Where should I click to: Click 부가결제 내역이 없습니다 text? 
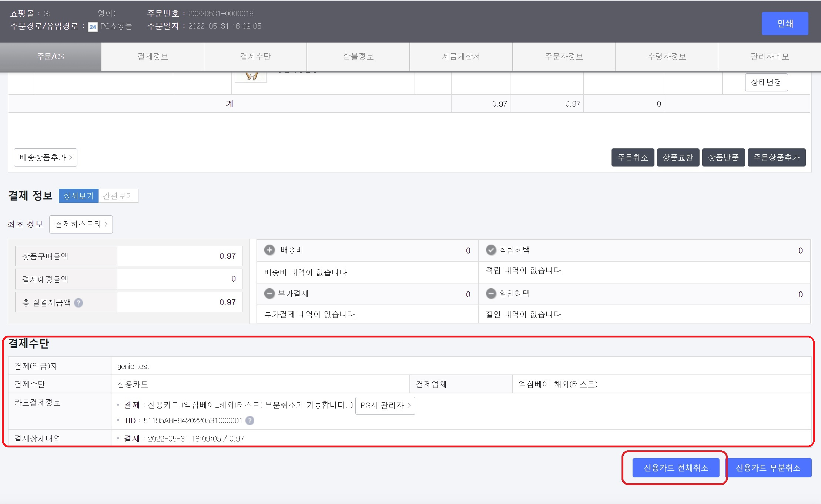click(311, 315)
